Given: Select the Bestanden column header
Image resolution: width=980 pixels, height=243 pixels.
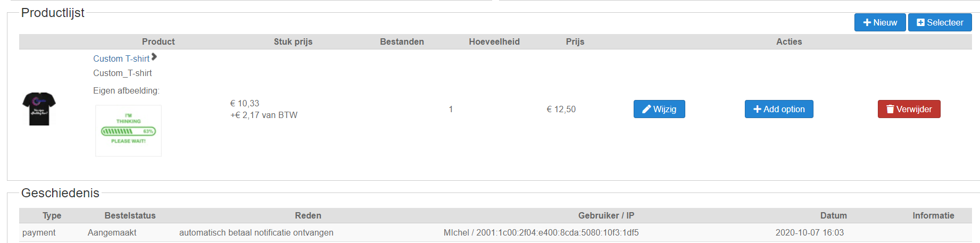Looking at the screenshot, I should pyautogui.click(x=402, y=41).
